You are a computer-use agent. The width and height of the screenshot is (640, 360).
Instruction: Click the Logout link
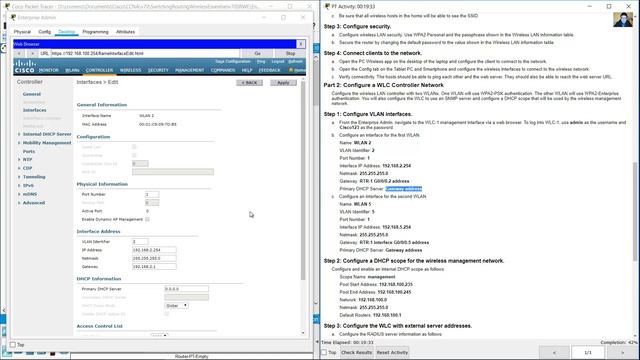(x=278, y=62)
